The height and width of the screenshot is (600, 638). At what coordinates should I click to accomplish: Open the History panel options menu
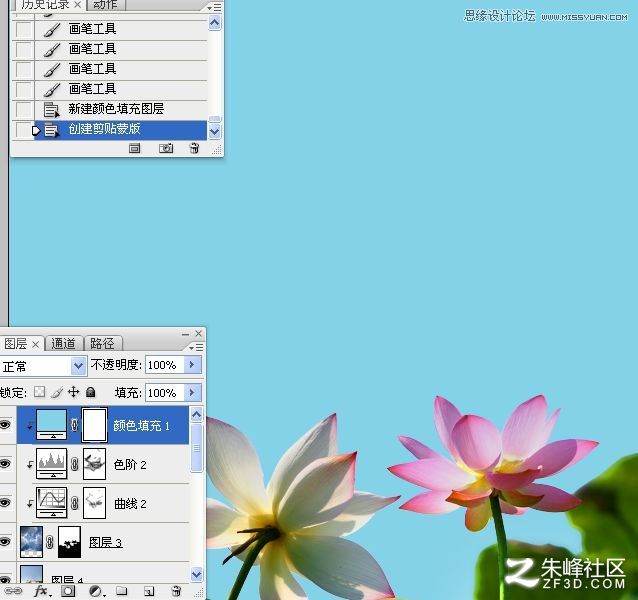214,7
